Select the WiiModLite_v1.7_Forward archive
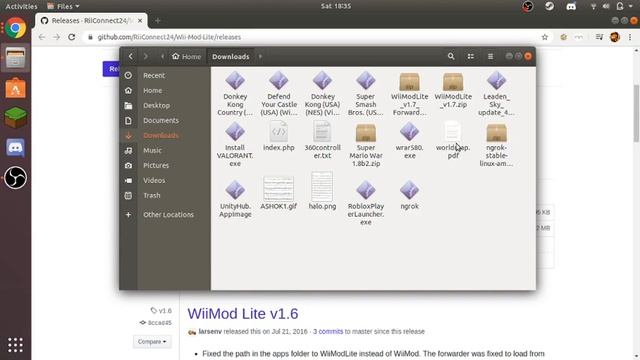Viewport: 640px width, 360px height. pyautogui.click(x=409, y=93)
